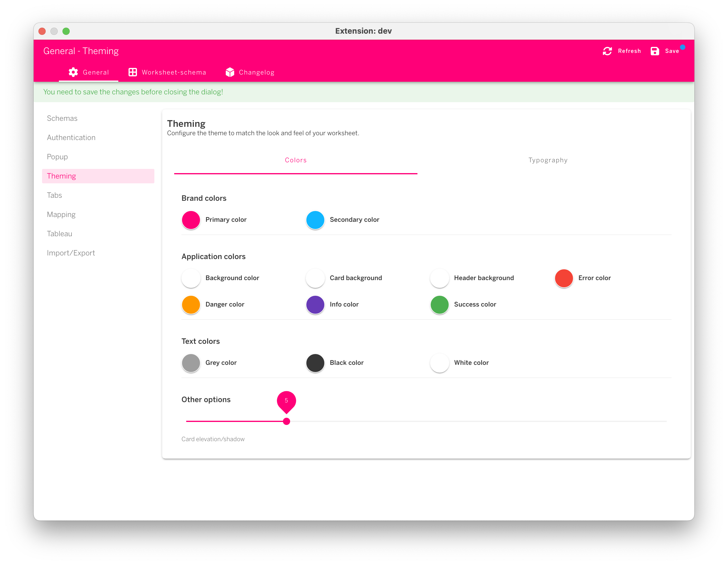
Task: Pick the Error color swatch
Action: click(564, 278)
